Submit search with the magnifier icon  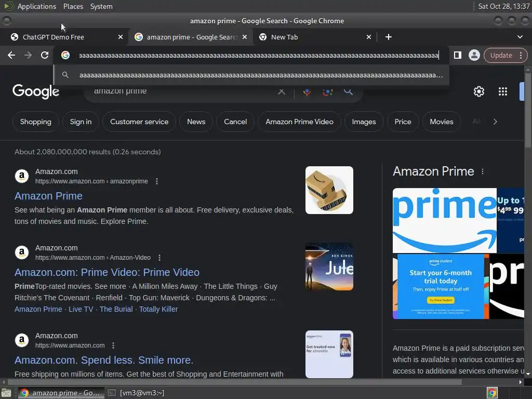[348, 91]
